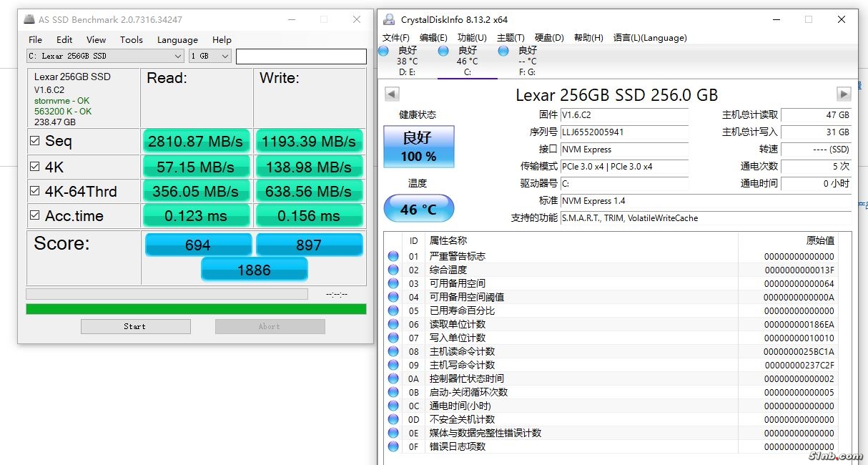This screenshot has width=868, height=465.
Task: Open the drive selection dropdown C: Lexar
Action: click(x=105, y=56)
